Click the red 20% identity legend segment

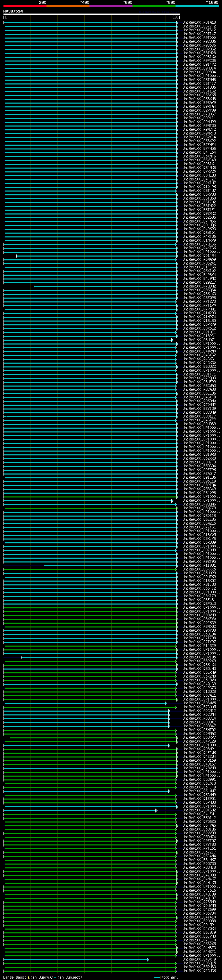(x=25, y=6)
